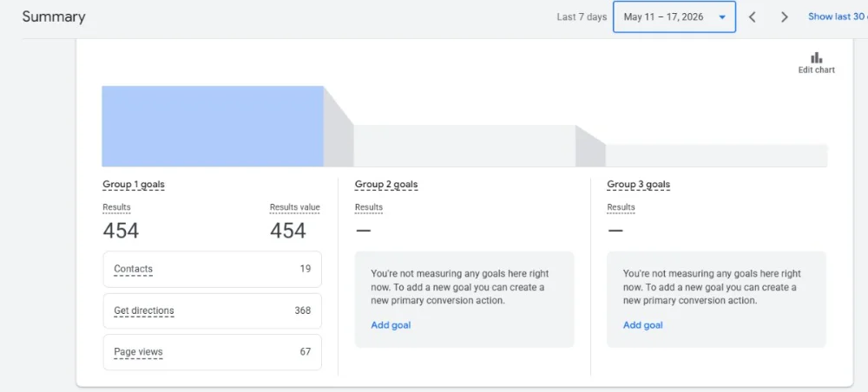Click Add goal under Group 2 goals

coord(391,325)
